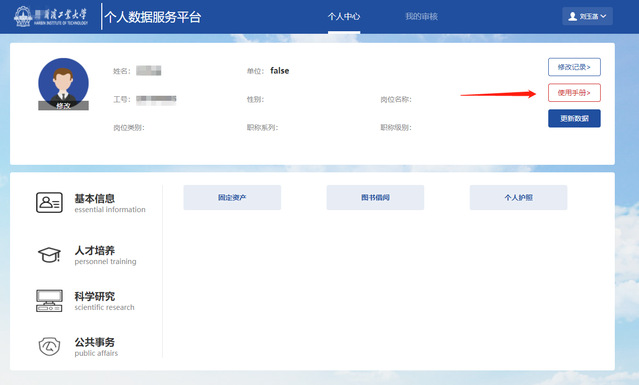The width and height of the screenshot is (639, 385).
Task: Click the 姓名 field label
Action: pos(122,71)
